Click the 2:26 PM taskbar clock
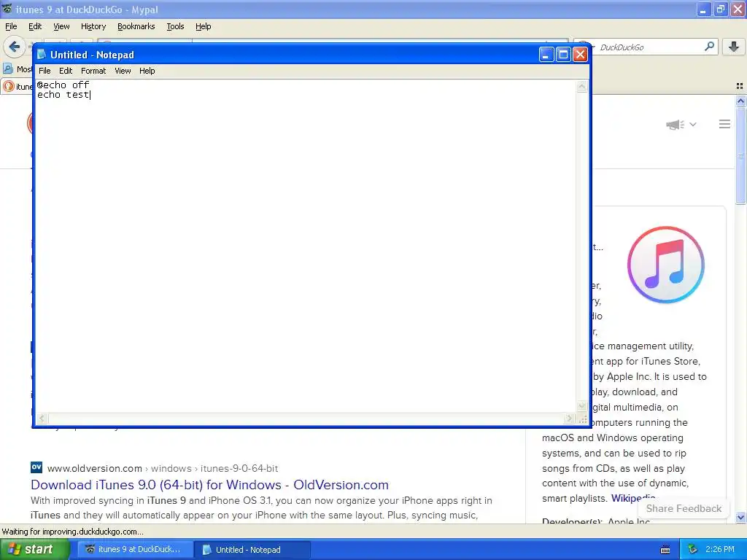The width and height of the screenshot is (747, 560). tap(720, 550)
